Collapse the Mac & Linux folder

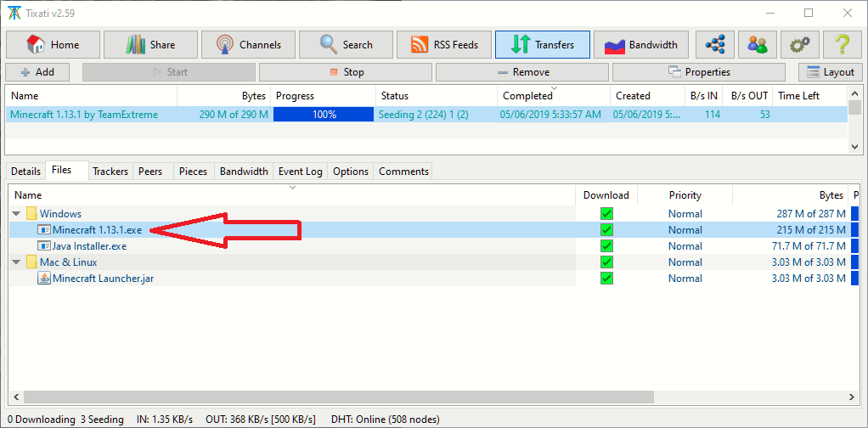(x=16, y=262)
